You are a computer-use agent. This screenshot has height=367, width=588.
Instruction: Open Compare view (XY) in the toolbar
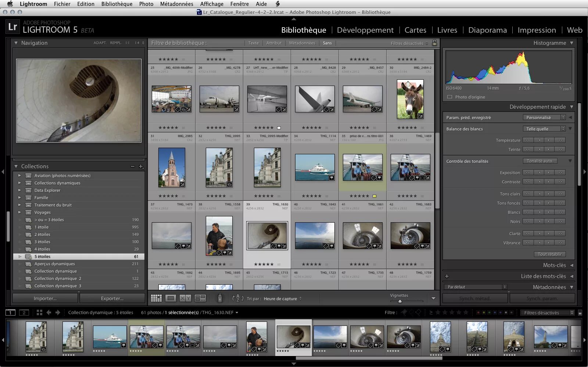pyautogui.click(x=185, y=298)
